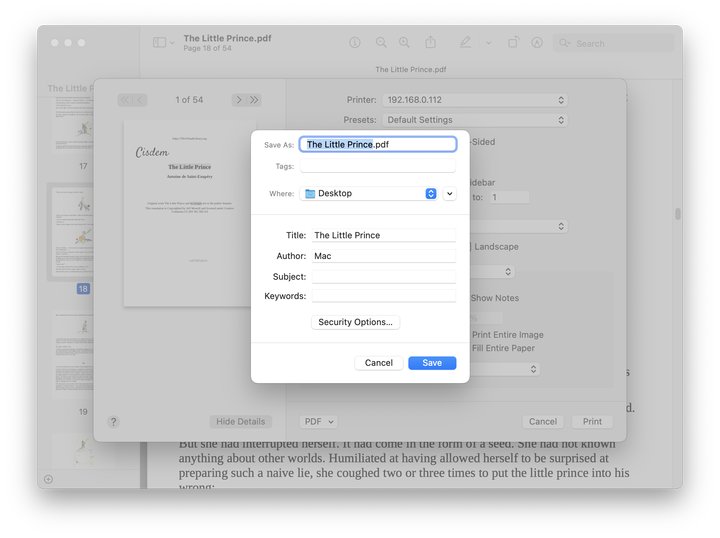The height and width of the screenshot is (538, 720).
Task: Click the document vertical scrollbar handle
Action: coord(677,214)
